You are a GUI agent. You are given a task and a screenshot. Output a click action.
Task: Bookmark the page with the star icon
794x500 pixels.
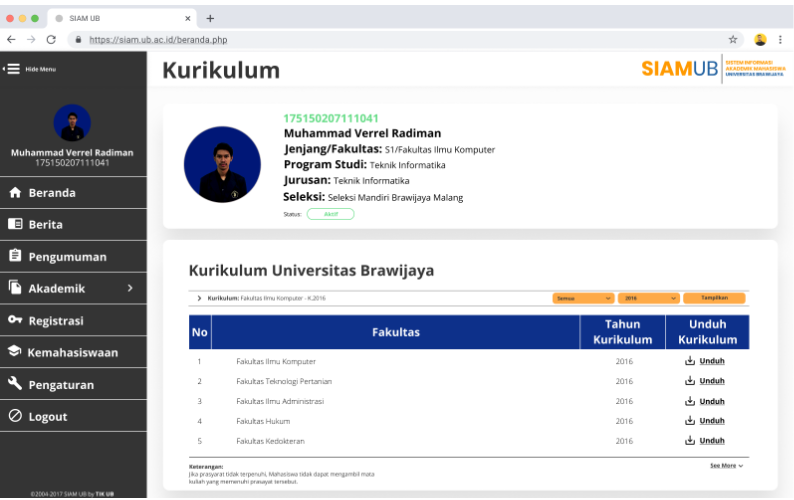[733, 39]
